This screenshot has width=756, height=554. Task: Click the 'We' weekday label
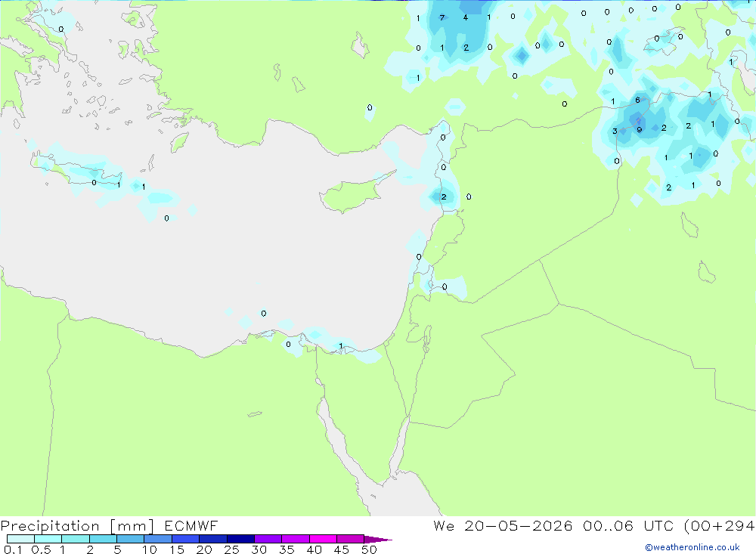coord(444,525)
